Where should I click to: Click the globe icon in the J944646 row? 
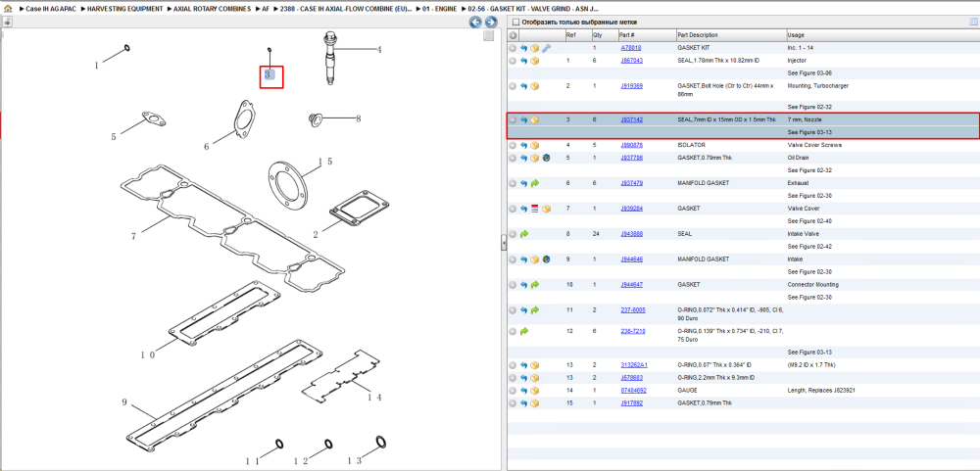pyautogui.click(x=546, y=259)
